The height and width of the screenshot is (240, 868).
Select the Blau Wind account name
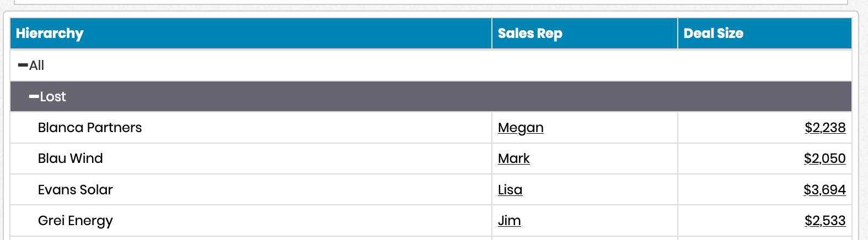pyautogui.click(x=71, y=159)
